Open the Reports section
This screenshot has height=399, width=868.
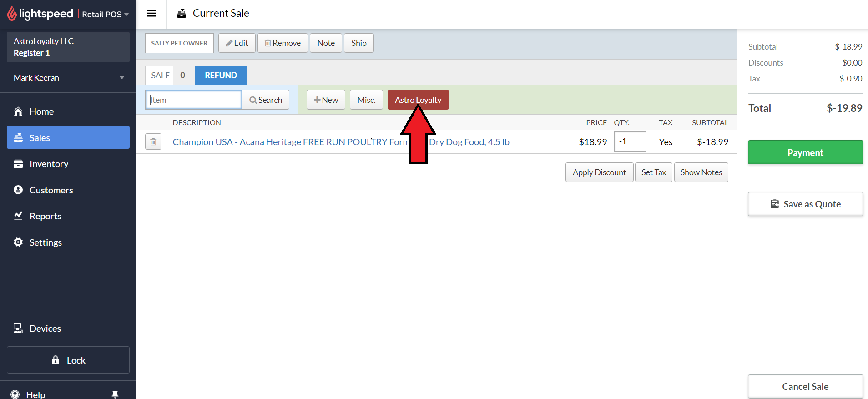[68, 216]
